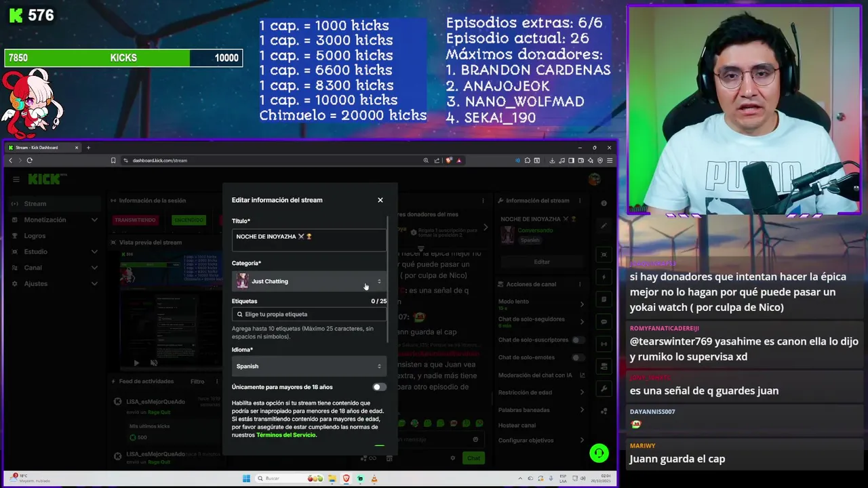Image resolution: width=868 pixels, height=488 pixels.
Task: Open the green headset support bubble
Action: click(x=599, y=453)
